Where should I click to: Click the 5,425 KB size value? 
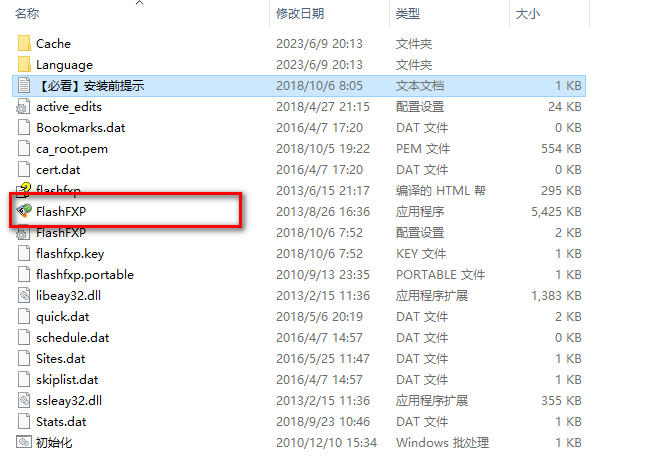tap(556, 212)
